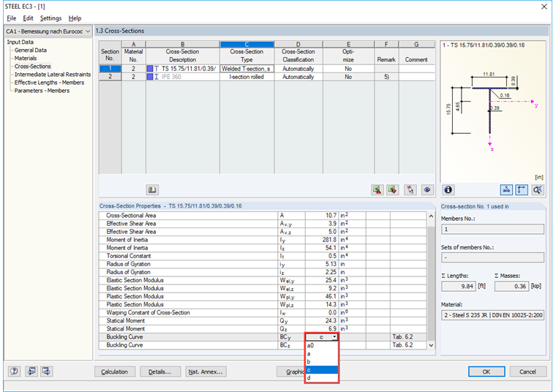Open Effective Lengths - Members in navigator

(49, 83)
